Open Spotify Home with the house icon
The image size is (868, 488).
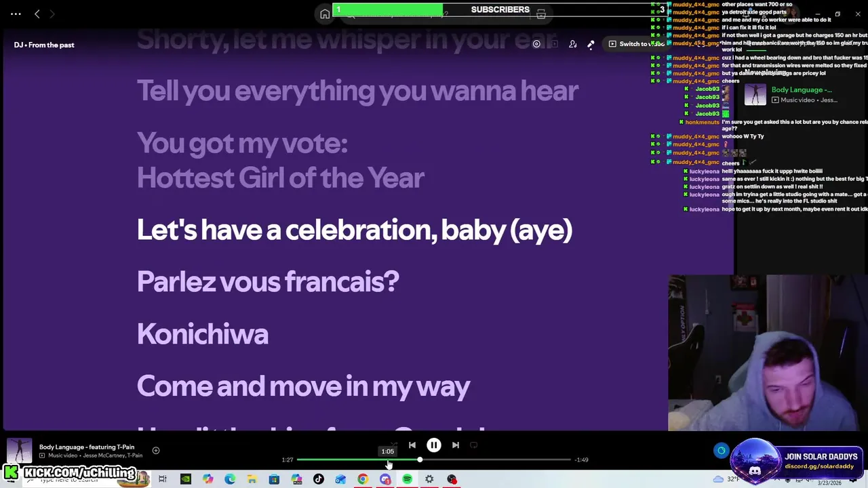[325, 14]
